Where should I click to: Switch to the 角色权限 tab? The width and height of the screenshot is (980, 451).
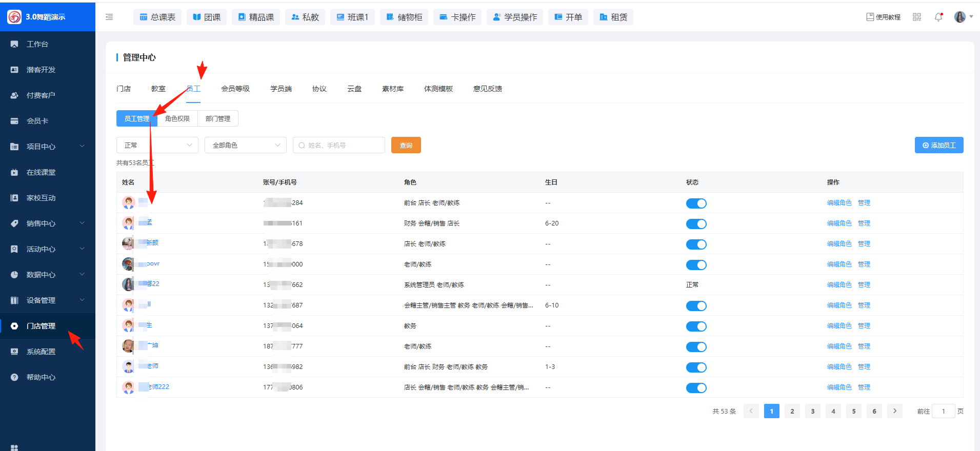(x=177, y=118)
